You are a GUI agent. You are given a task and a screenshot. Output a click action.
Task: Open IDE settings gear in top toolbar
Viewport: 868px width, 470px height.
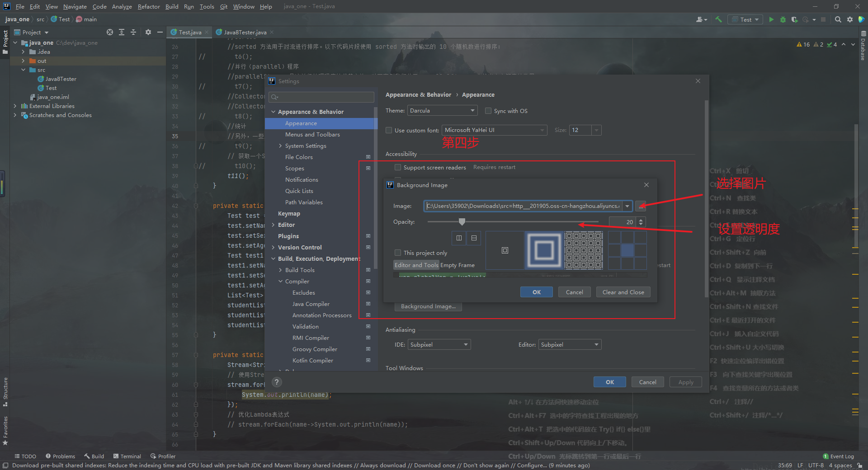point(850,19)
